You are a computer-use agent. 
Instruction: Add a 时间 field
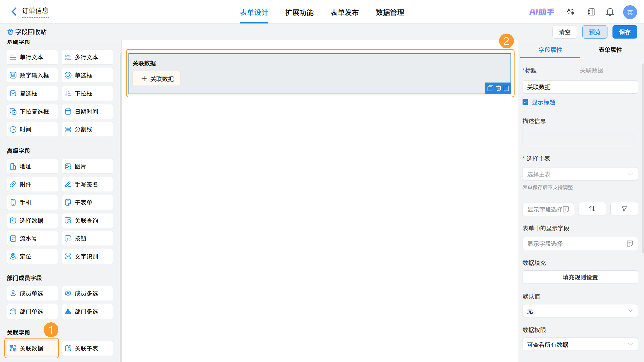(32, 130)
